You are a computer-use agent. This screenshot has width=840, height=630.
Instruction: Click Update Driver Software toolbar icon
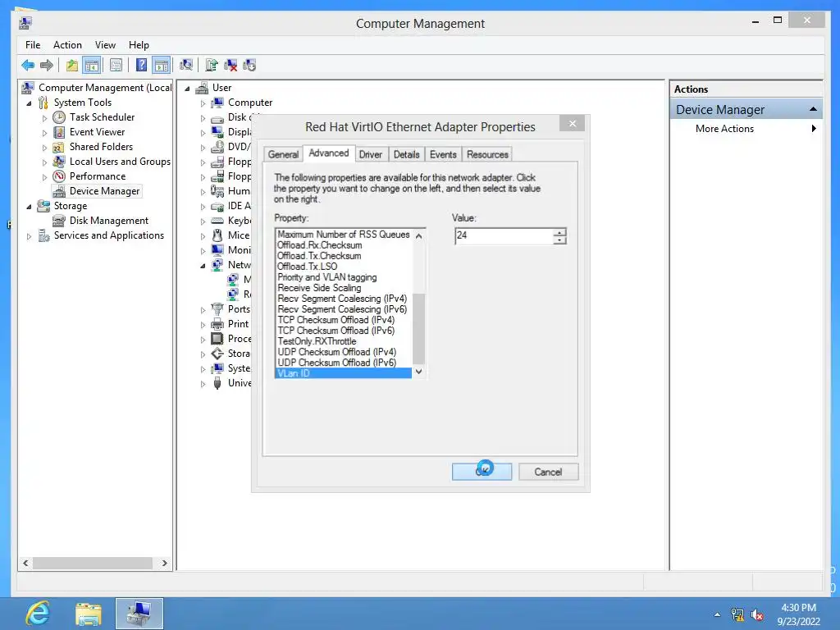pyautogui.click(x=212, y=66)
